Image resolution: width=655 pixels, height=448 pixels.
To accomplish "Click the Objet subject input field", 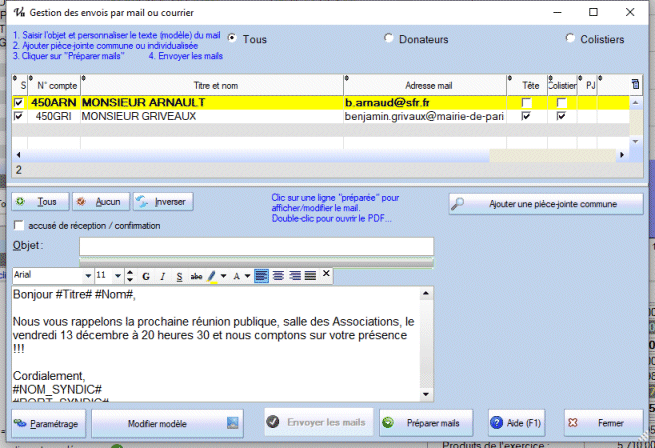I will point(256,246).
